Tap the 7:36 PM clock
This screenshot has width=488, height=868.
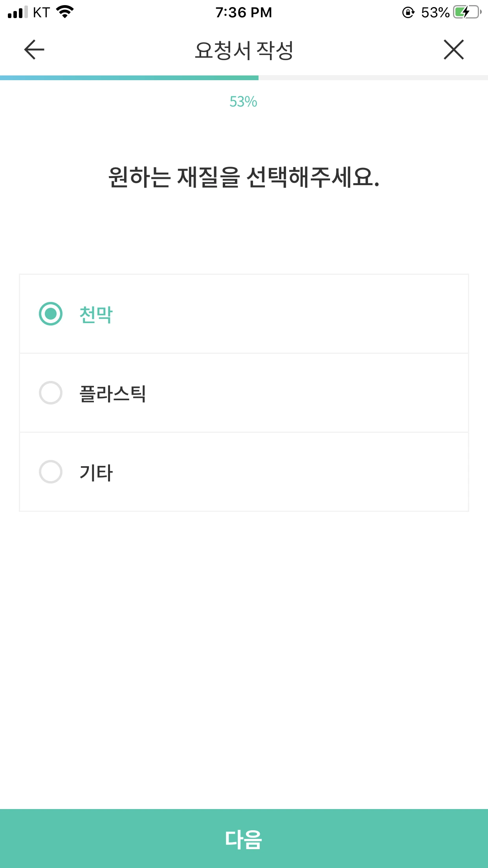click(x=244, y=13)
